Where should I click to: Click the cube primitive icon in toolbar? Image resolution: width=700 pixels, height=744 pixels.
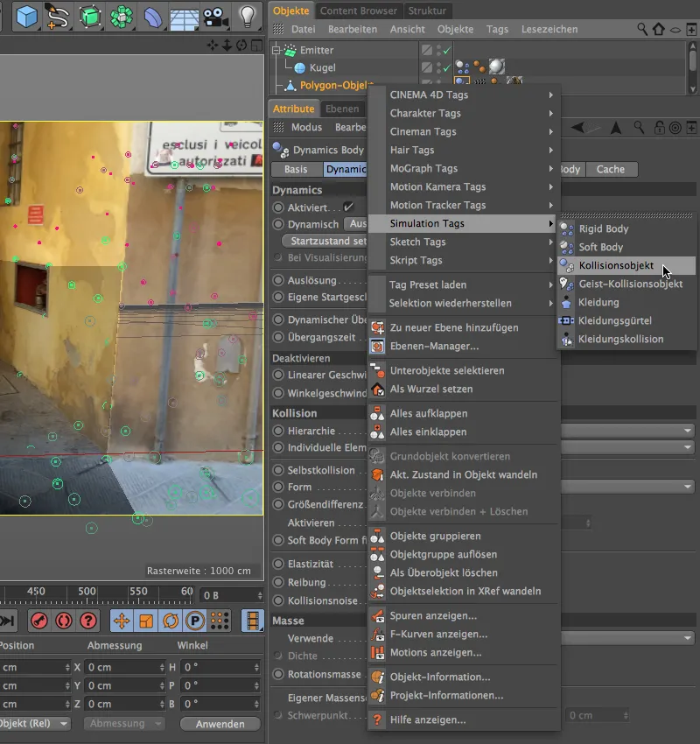[27, 16]
